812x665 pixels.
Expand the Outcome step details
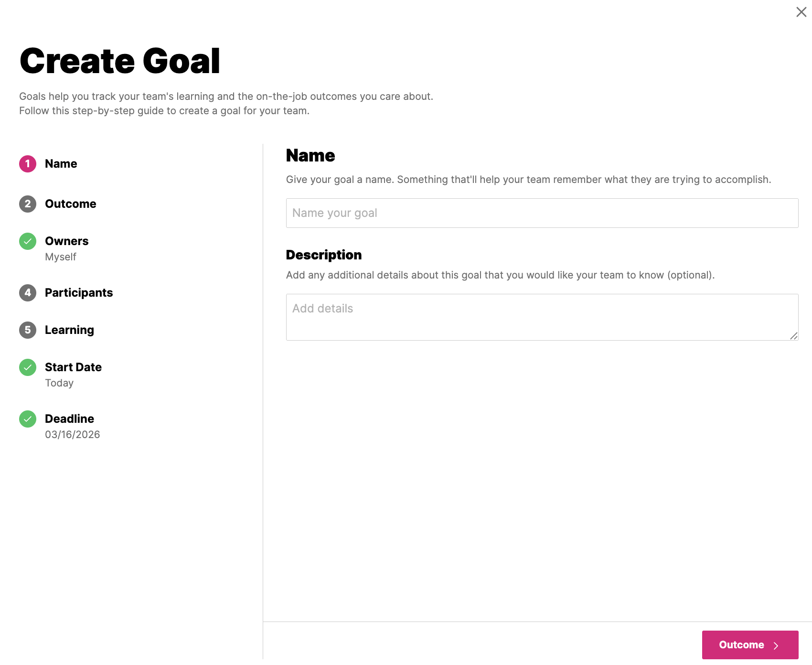(x=71, y=204)
